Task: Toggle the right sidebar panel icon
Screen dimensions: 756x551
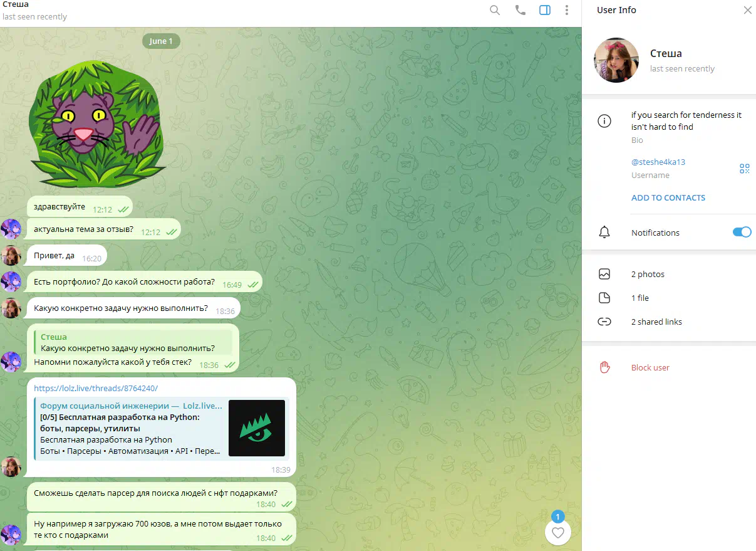Action: point(545,10)
